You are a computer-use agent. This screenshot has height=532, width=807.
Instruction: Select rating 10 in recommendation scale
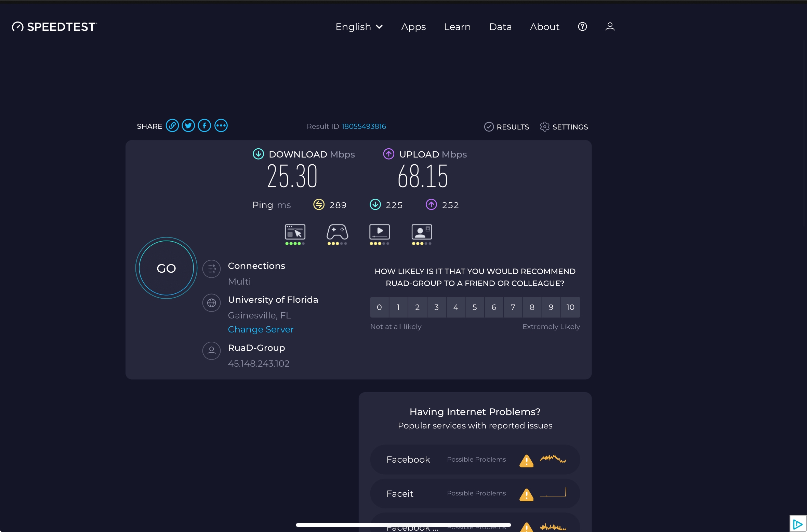point(570,307)
